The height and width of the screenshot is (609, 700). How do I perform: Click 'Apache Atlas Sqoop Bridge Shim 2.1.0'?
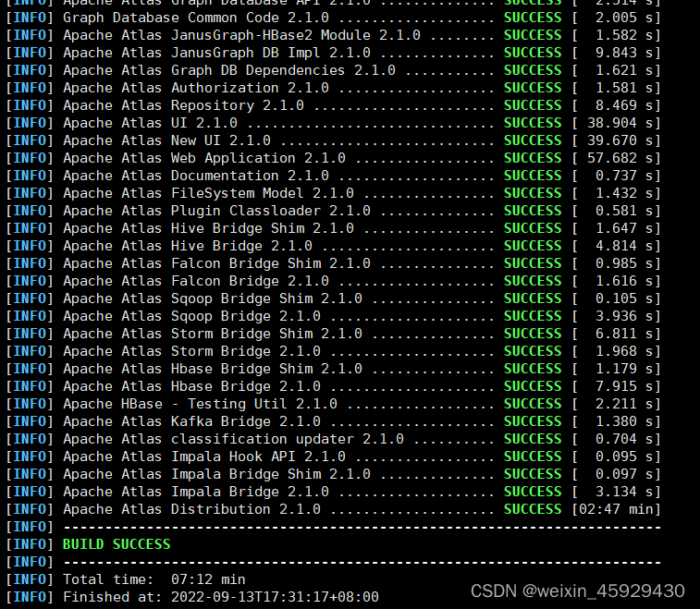(213, 298)
